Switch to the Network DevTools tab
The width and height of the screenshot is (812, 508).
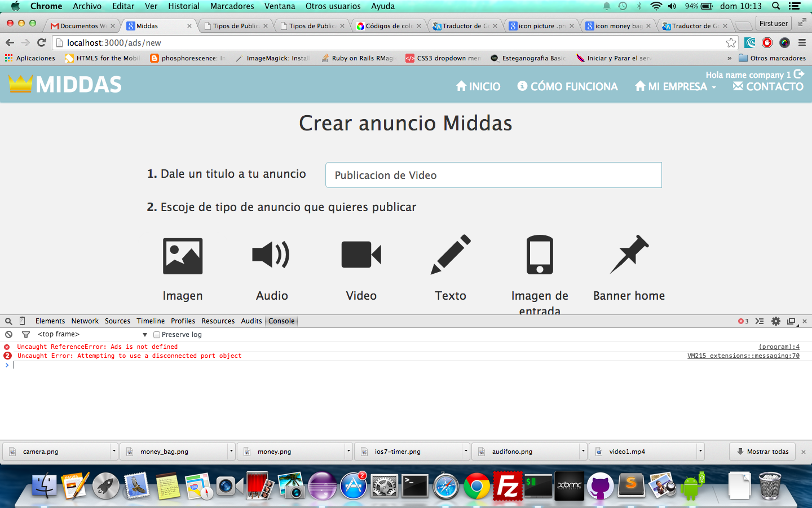(x=85, y=321)
